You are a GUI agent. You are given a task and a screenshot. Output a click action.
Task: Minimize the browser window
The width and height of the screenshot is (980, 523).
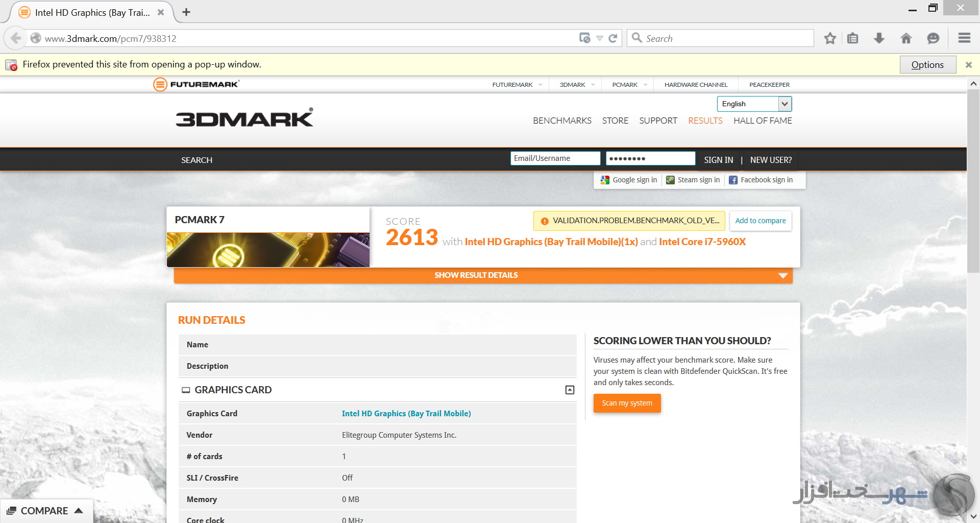pos(913,9)
